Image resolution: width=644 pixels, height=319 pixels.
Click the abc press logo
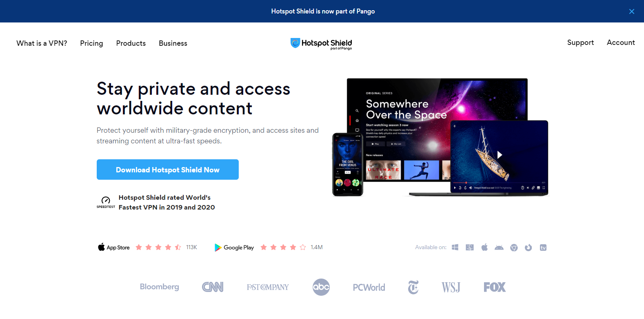pos(321,287)
